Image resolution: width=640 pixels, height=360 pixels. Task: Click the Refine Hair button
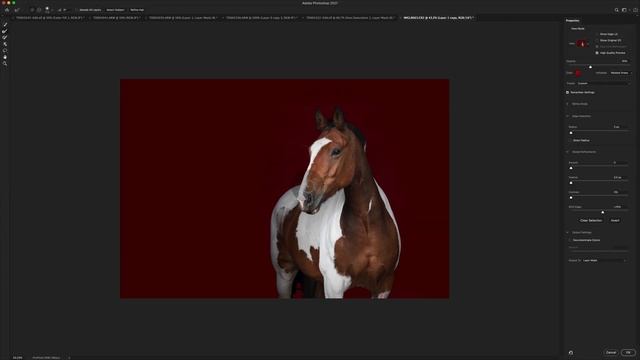pos(137,10)
